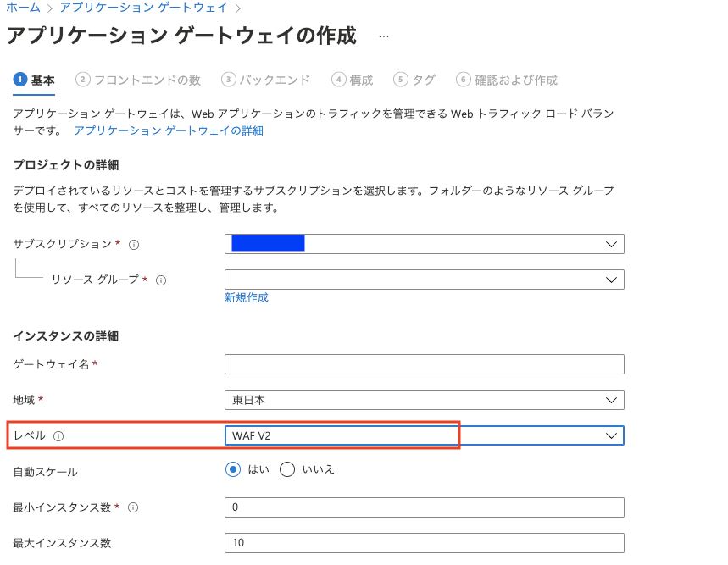Open the 構成 step tab
Screen dimensions: 728x565
(x=353, y=80)
